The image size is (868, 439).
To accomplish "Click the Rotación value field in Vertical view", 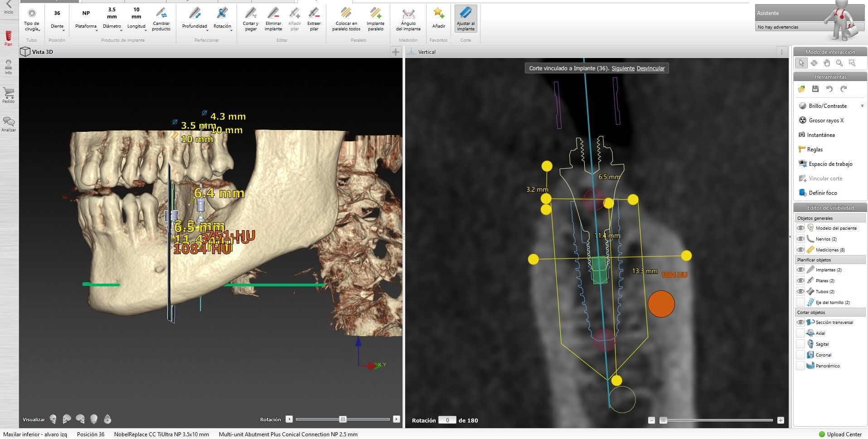I will tap(448, 420).
